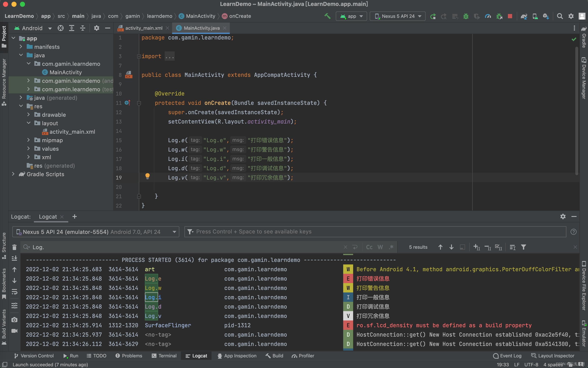This screenshot has width=588, height=368.
Task: Click the Sync project with Gradle icon
Action: pyautogui.click(x=524, y=16)
